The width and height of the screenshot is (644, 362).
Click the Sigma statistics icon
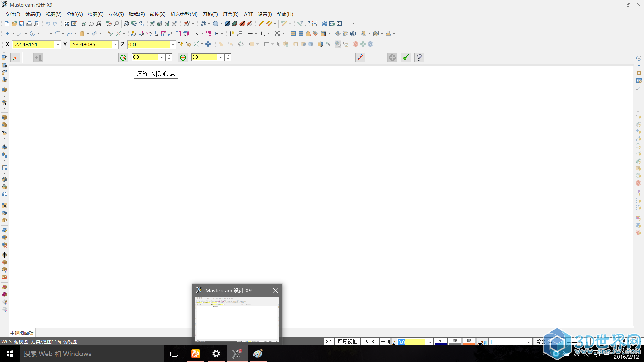pyautogui.click(x=339, y=24)
